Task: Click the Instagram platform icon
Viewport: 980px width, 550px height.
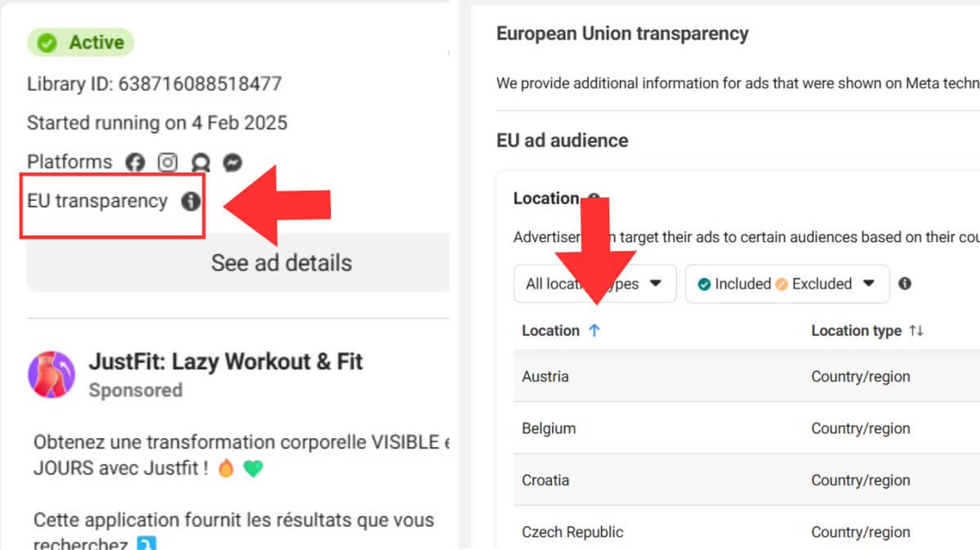Action: click(x=167, y=163)
